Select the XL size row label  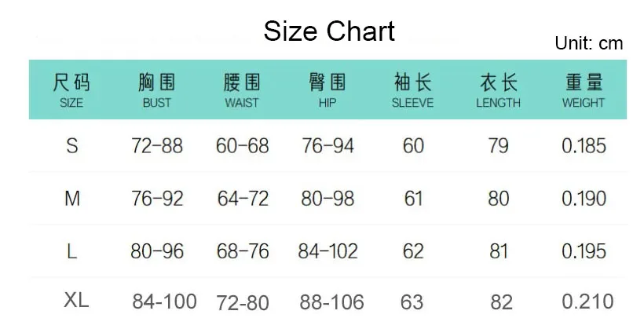pos(76,300)
